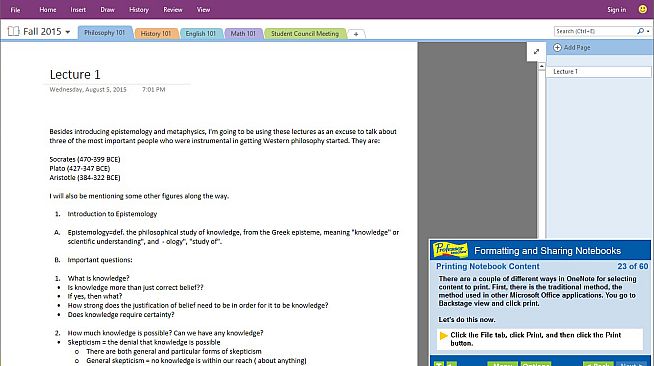Screen dimensions: 654x366
Task: Click the Add Page plus icon
Action: (x=557, y=48)
